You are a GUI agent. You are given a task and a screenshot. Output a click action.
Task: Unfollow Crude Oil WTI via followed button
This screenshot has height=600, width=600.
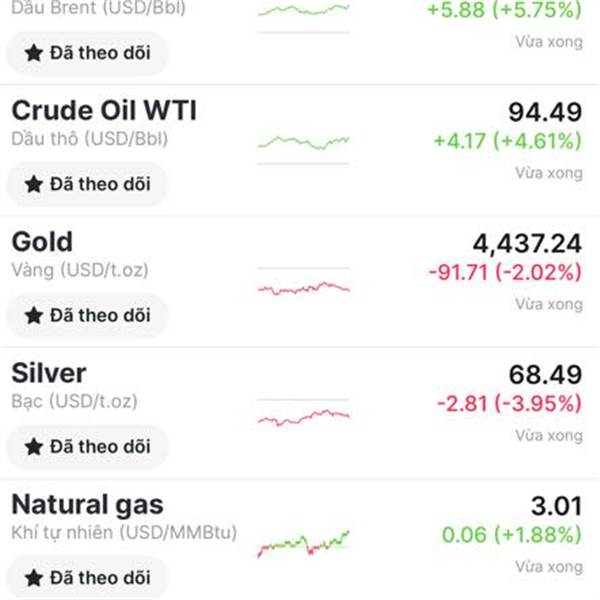[x=87, y=184]
